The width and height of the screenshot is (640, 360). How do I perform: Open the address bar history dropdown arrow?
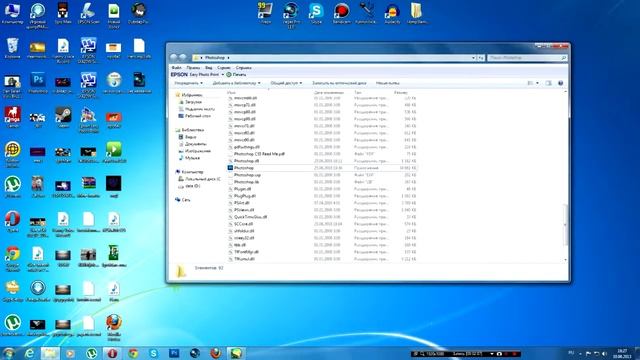473,58
